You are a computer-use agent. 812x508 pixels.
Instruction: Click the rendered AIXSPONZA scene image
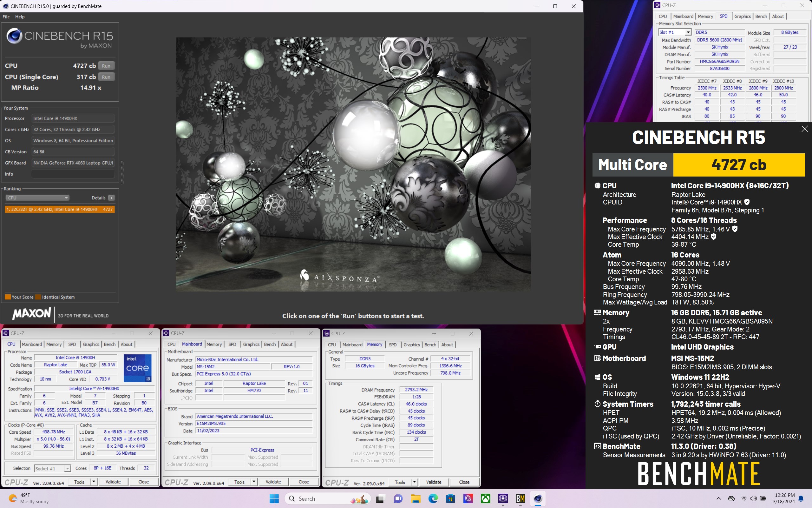pyautogui.click(x=353, y=164)
